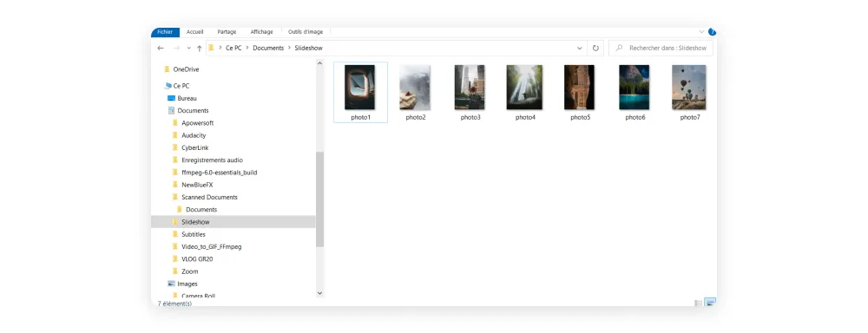Click the Bureau desktop icon

[x=171, y=98]
